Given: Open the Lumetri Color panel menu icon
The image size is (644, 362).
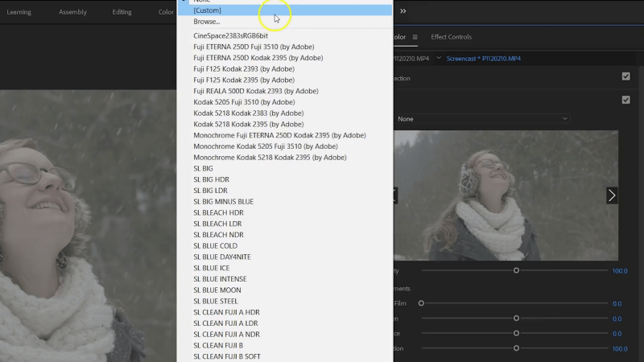Looking at the screenshot, I should [x=415, y=37].
